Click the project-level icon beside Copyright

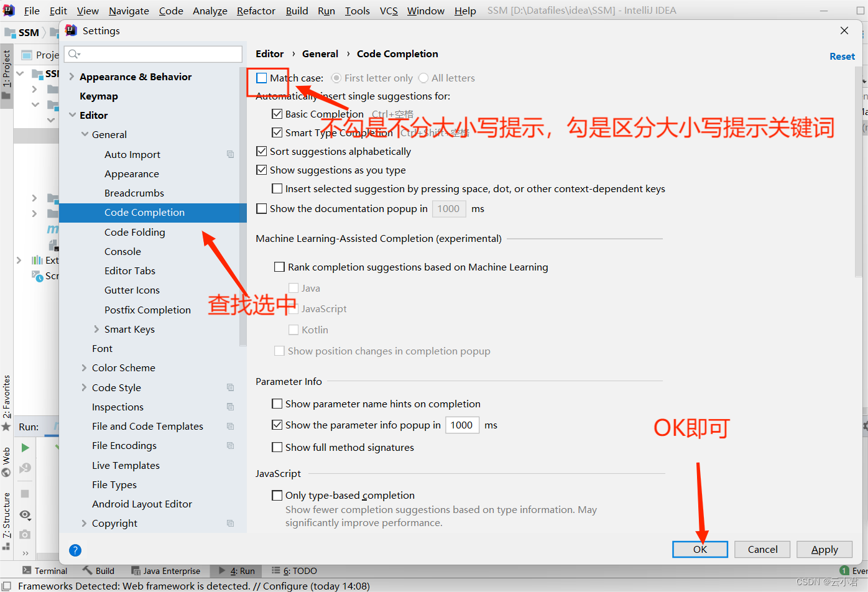click(x=231, y=523)
